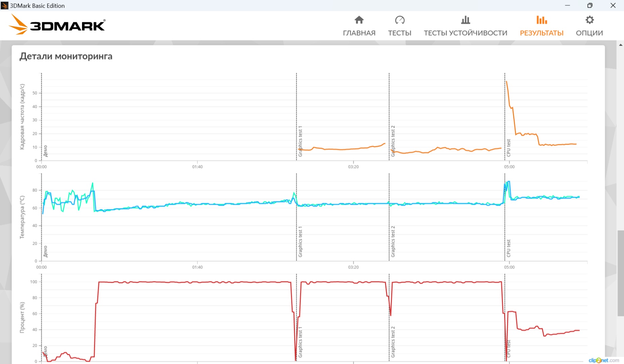Close the 3DMark Basic Edition window
This screenshot has height=364, width=624.
613,5
